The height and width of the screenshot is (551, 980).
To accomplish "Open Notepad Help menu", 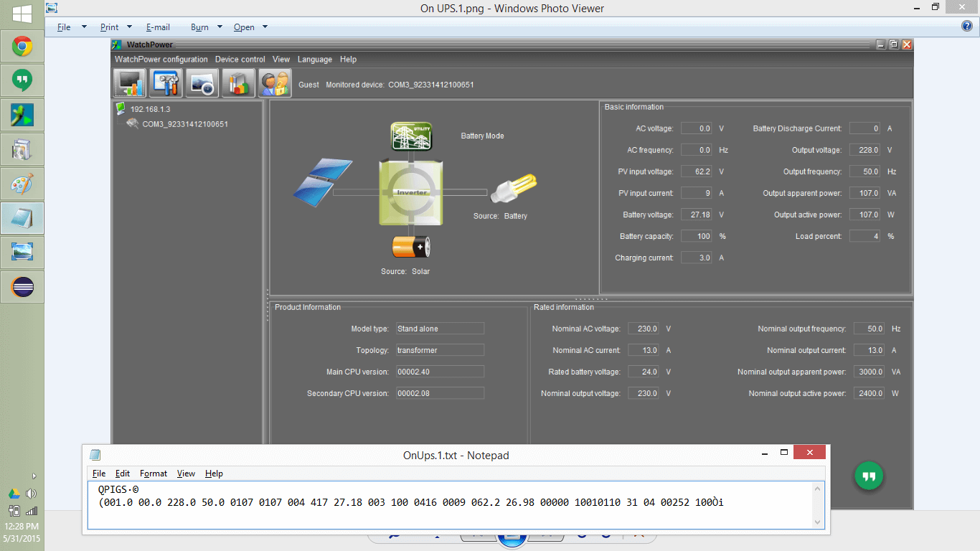I will point(214,474).
